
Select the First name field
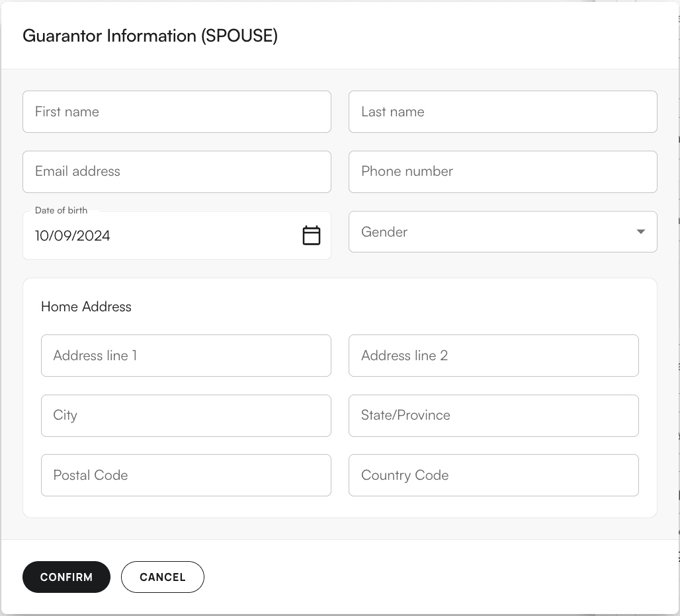coord(177,112)
